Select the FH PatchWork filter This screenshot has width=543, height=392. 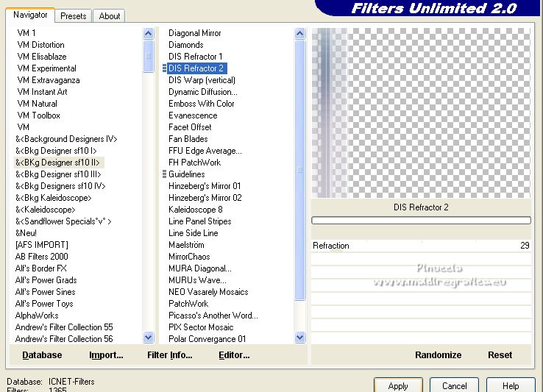(195, 163)
